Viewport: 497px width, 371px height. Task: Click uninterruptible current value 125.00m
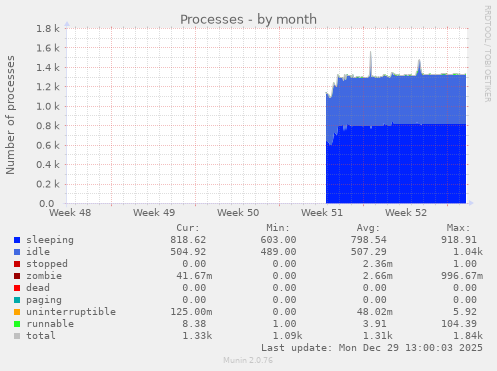(x=191, y=312)
